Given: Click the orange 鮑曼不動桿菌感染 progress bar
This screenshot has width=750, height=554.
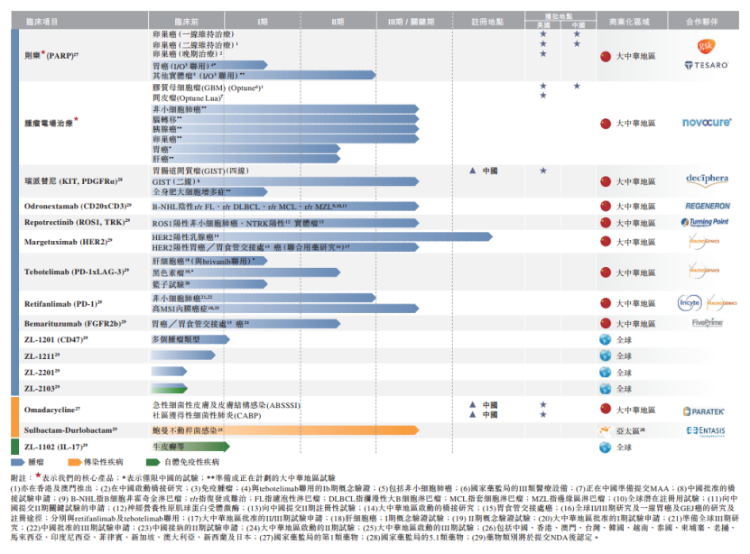Looking at the screenshot, I should point(285,431).
